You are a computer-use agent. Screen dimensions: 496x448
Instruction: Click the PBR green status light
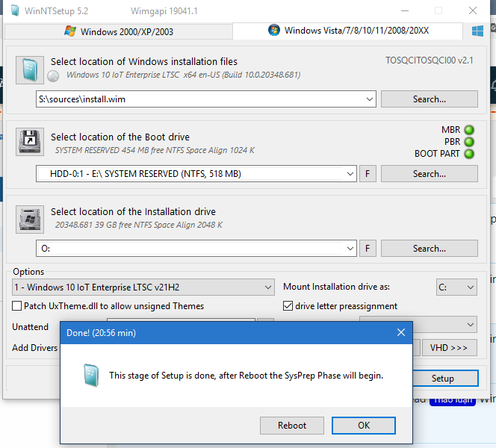pos(469,142)
